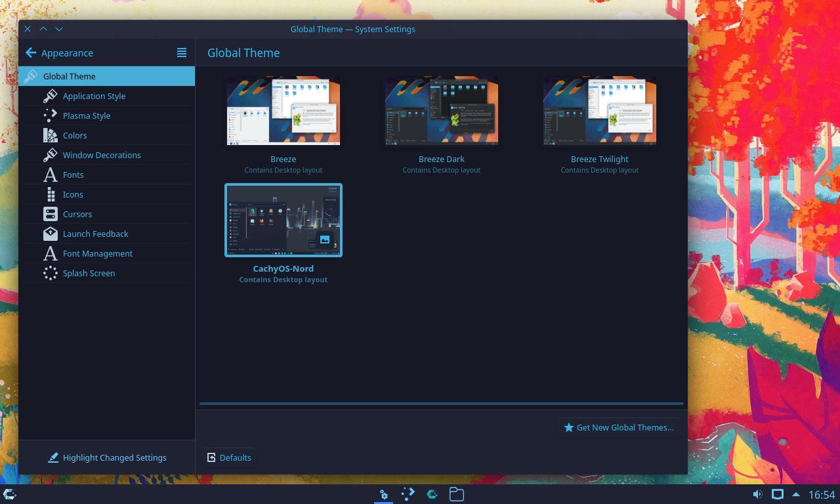Click the Breeze Twilight label text
This screenshot has height=504, width=840.
(x=600, y=159)
